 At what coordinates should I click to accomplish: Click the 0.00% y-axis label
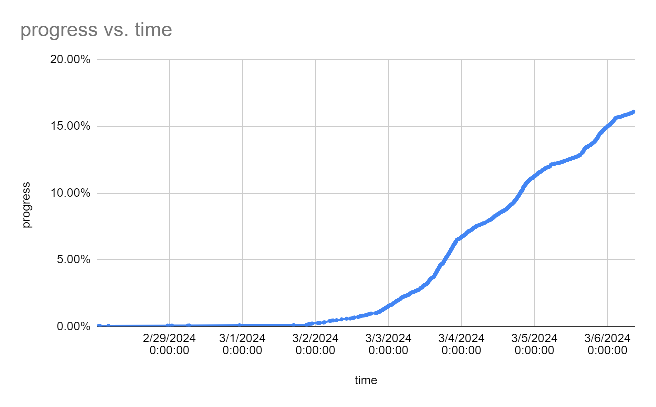[x=73, y=326]
